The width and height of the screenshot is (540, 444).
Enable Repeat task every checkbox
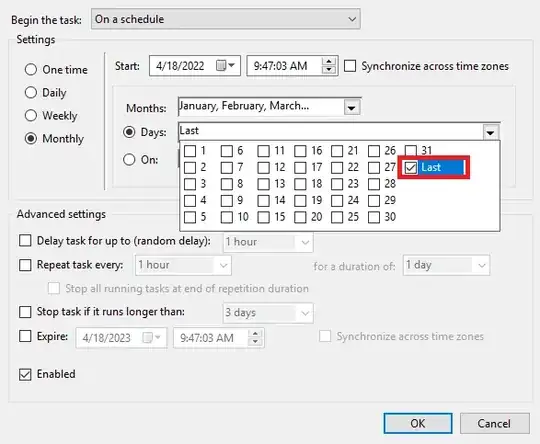[25, 265]
